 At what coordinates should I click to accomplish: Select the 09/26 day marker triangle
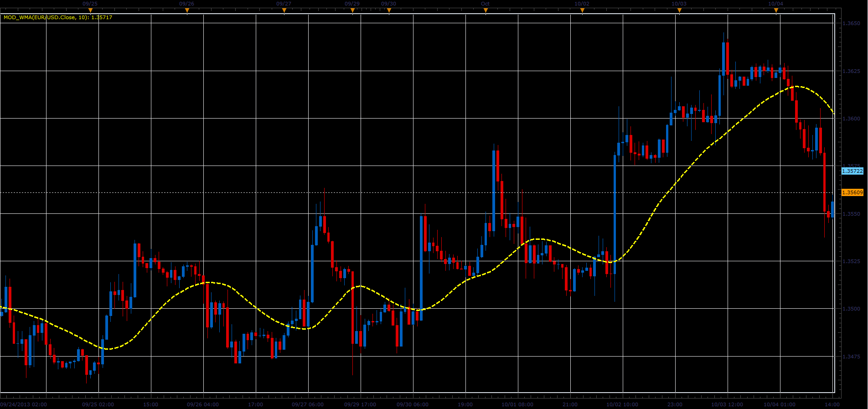pos(187,10)
